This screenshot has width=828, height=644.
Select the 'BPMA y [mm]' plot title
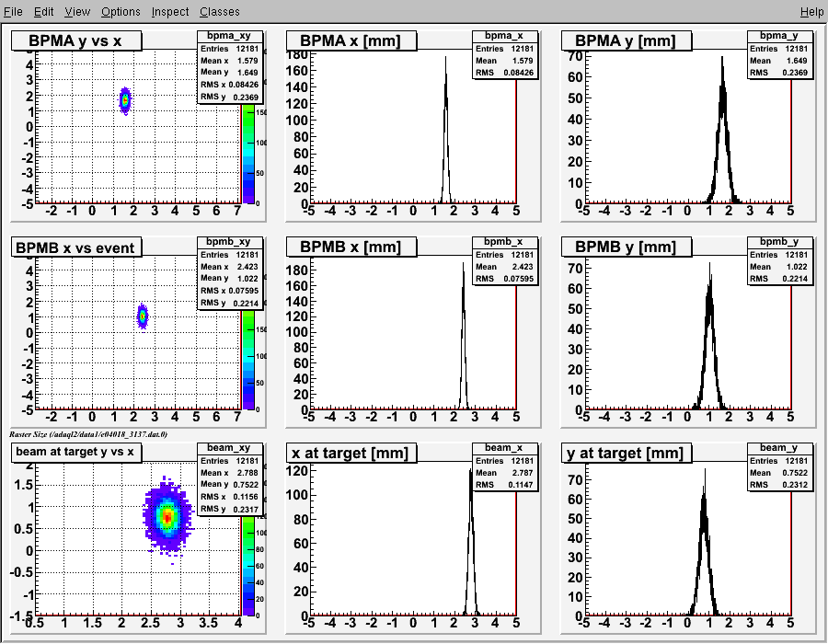click(627, 40)
